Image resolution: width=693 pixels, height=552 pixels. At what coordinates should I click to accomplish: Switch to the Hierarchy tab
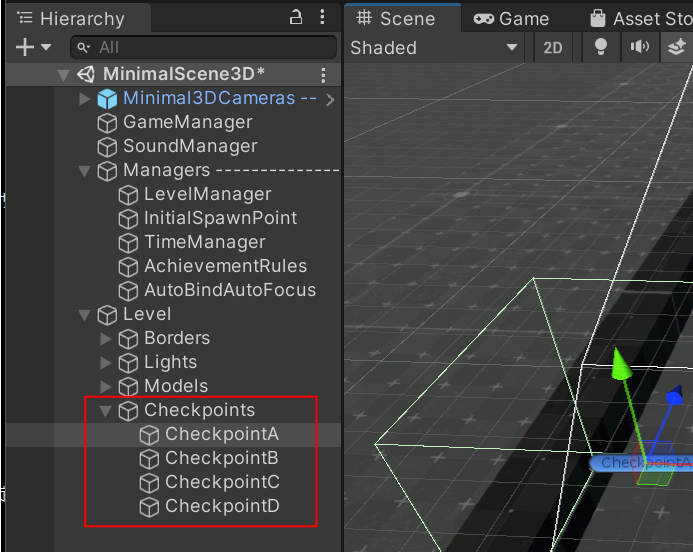(77, 19)
